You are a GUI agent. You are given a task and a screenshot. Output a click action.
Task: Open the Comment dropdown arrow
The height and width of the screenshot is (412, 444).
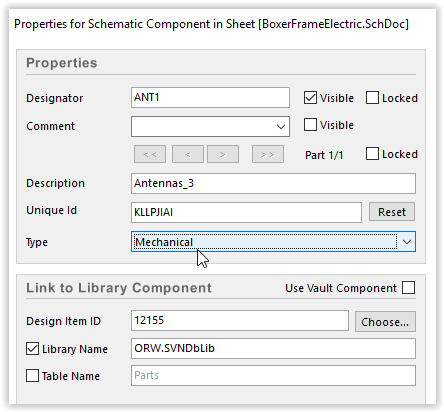[281, 127]
